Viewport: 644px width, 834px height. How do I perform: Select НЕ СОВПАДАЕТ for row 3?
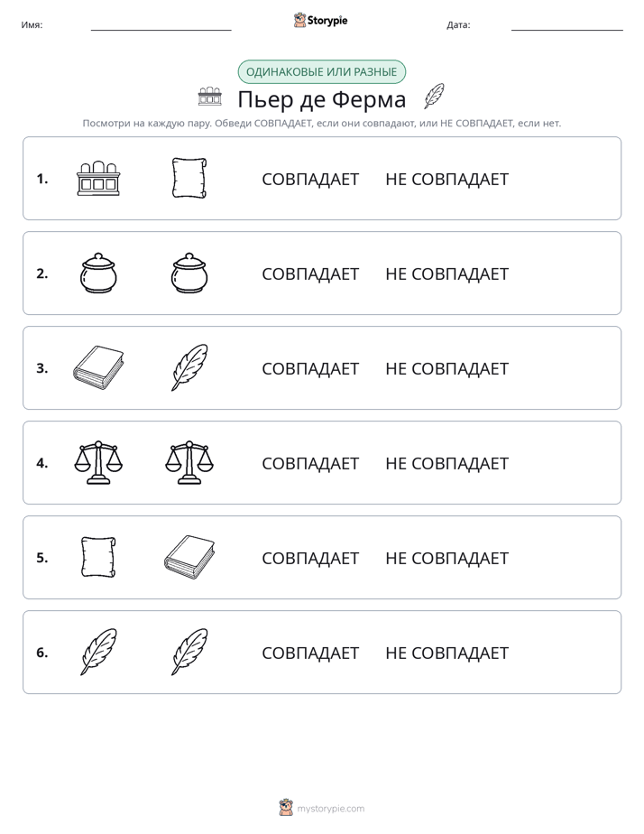pyautogui.click(x=446, y=368)
